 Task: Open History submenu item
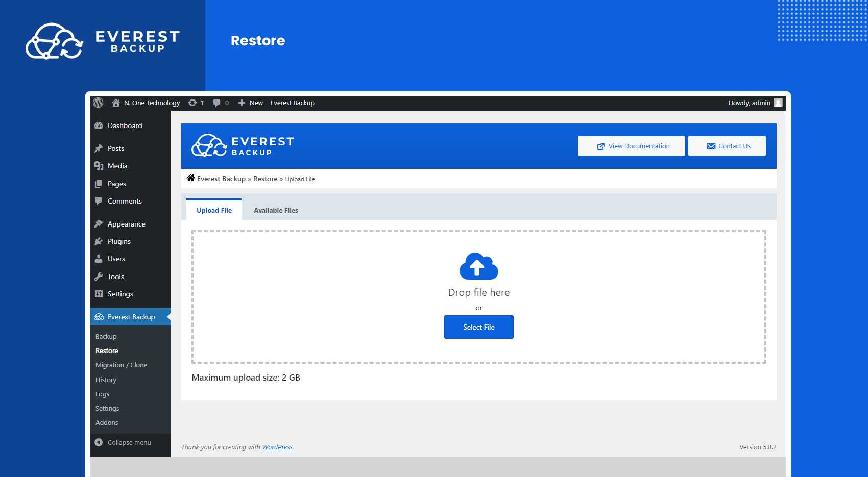click(x=106, y=380)
